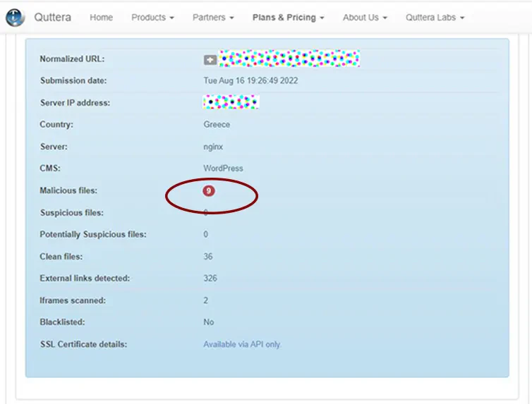Click the nginx server value
The width and height of the screenshot is (532, 404).
click(214, 147)
